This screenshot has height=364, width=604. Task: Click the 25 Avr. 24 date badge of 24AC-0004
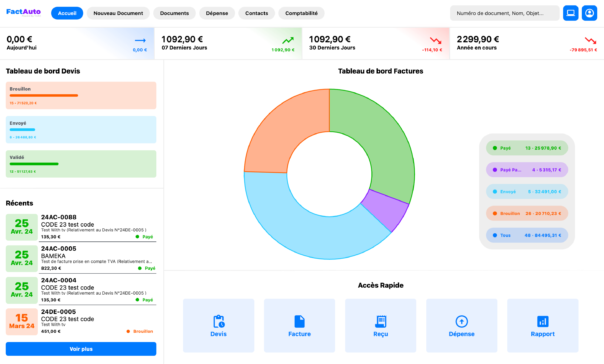click(22, 290)
